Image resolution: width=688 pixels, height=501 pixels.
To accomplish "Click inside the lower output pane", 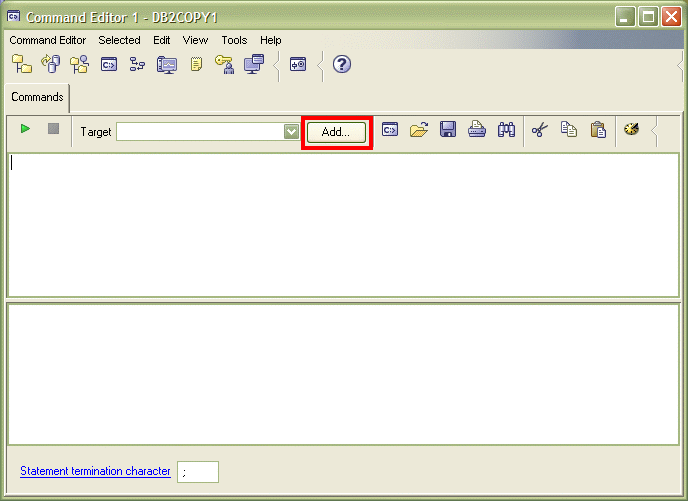I will click(344, 374).
